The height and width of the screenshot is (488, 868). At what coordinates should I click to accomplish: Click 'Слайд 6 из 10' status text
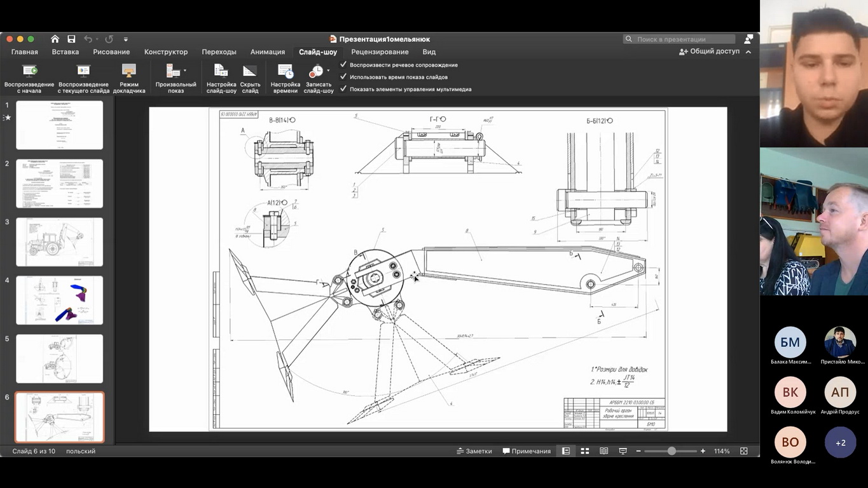(x=34, y=451)
